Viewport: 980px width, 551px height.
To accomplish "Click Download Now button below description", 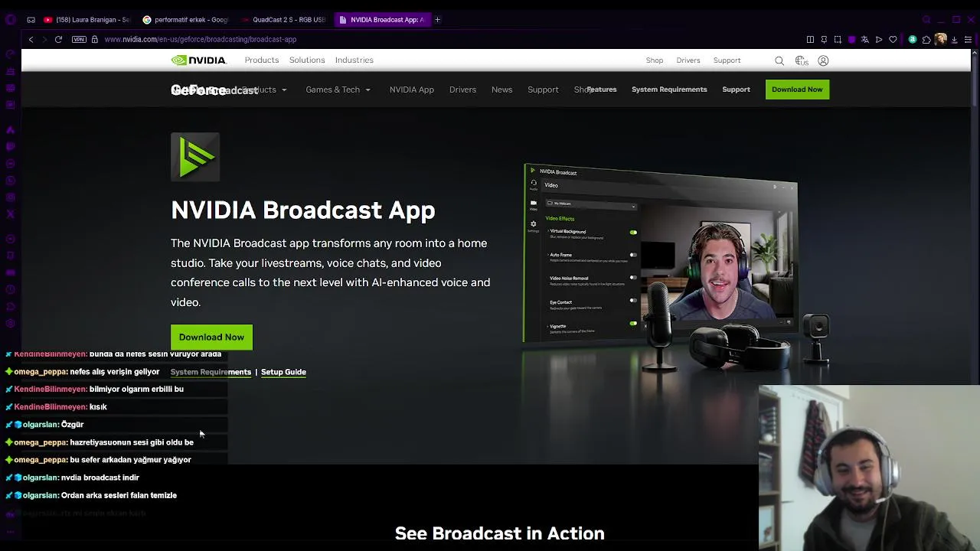I will pyautogui.click(x=211, y=337).
